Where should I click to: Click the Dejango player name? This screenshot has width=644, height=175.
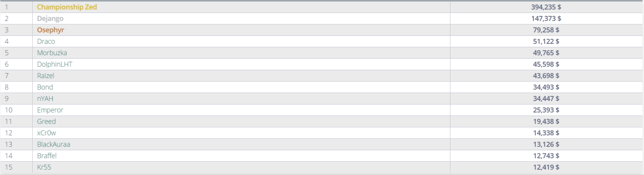[50, 19]
